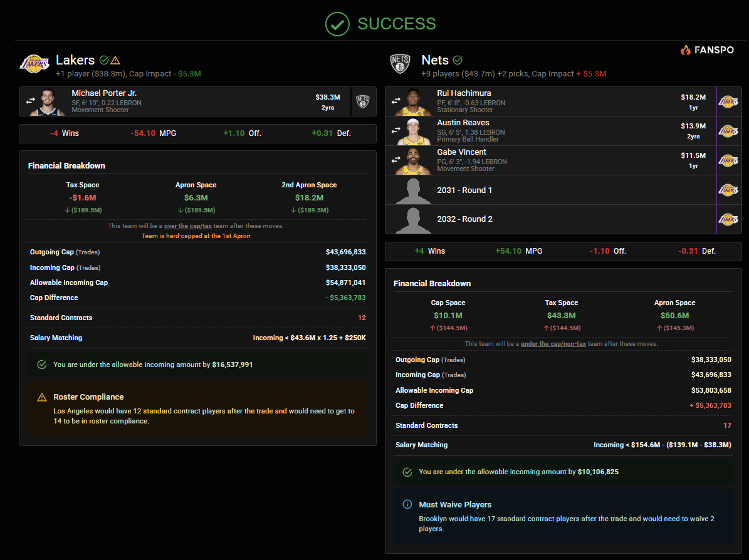Click the Nets team logo in header

(x=400, y=63)
